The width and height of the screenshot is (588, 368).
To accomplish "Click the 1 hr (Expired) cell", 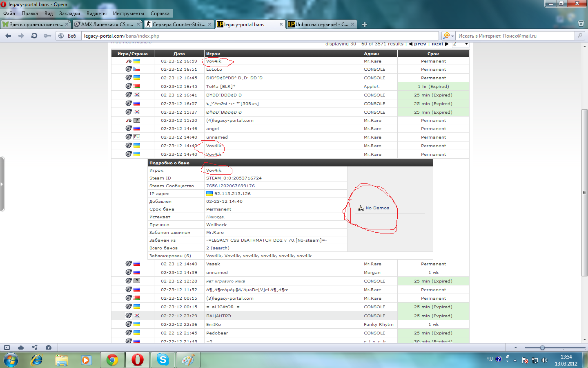I will click(433, 86).
